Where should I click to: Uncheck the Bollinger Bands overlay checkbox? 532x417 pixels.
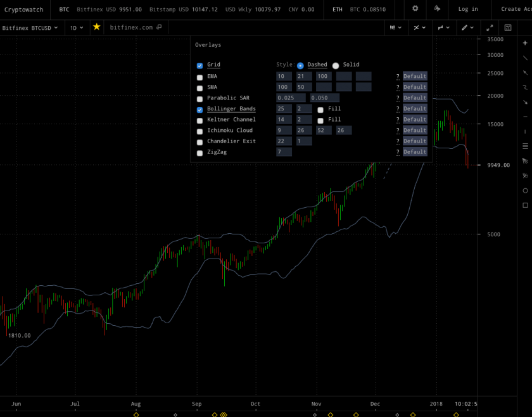200,109
